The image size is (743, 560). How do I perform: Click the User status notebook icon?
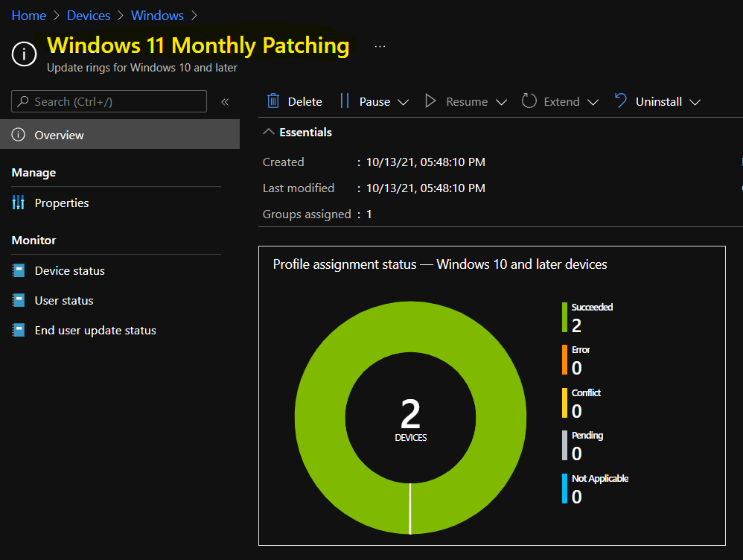[x=19, y=301]
